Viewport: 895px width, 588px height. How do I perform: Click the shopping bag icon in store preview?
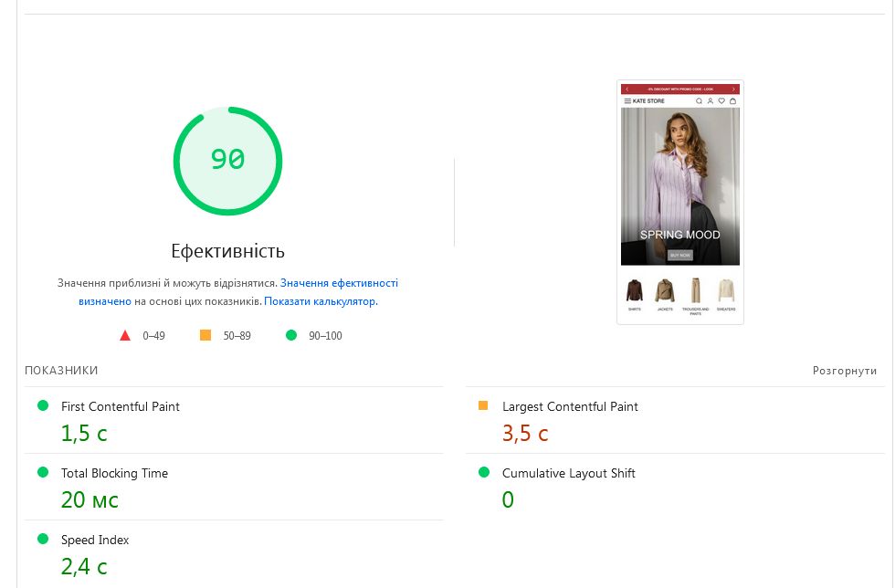(x=732, y=101)
